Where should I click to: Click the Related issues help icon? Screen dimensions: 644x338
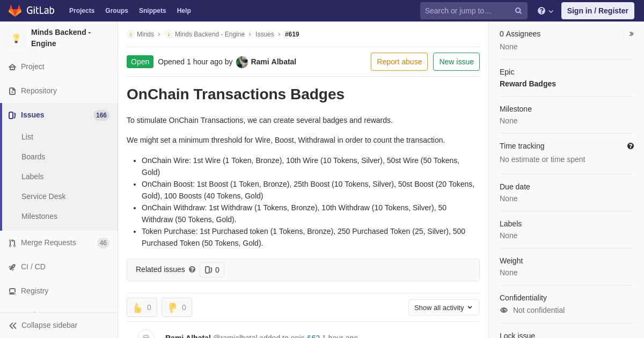click(x=192, y=269)
